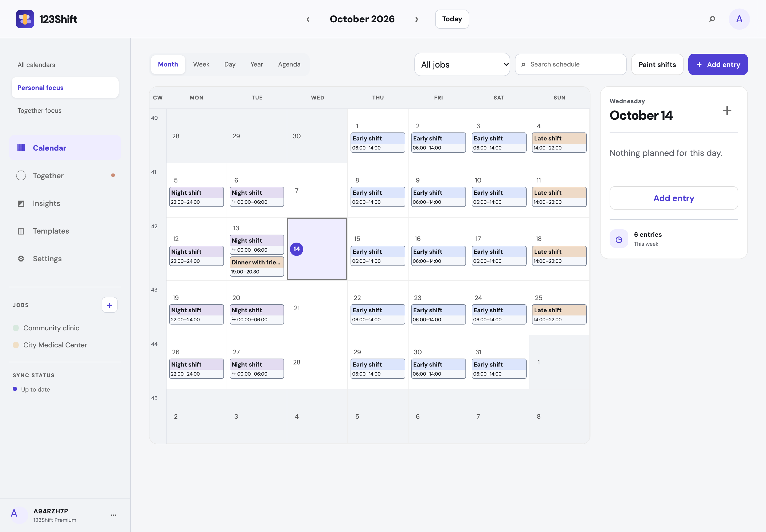Open Templates in the sidebar

65,231
